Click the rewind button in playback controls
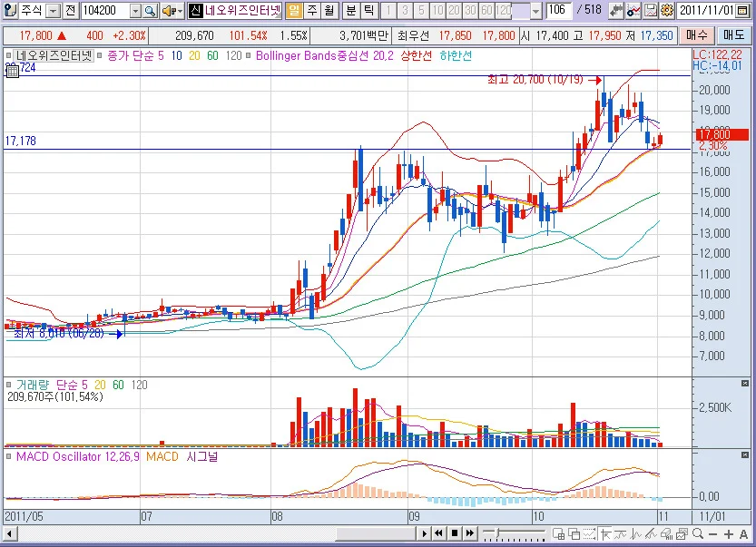 [438, 533]
